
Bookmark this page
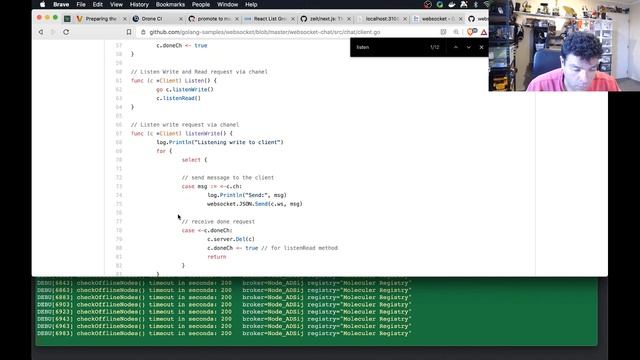(x=129, y=32)
